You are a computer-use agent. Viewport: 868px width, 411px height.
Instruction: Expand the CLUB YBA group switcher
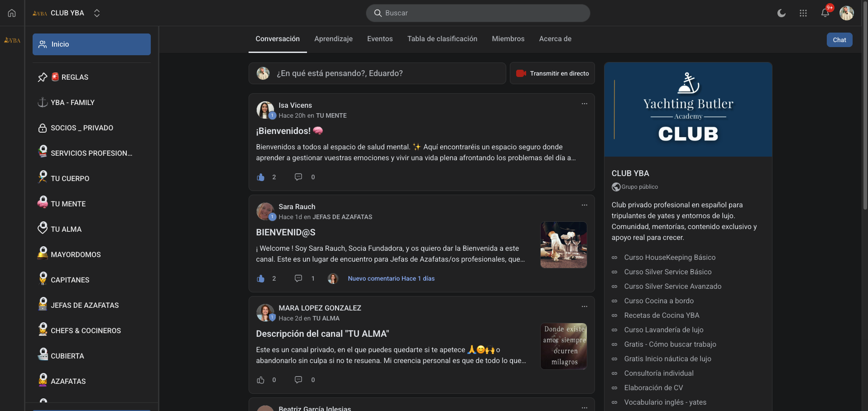[x=96, y=13]
